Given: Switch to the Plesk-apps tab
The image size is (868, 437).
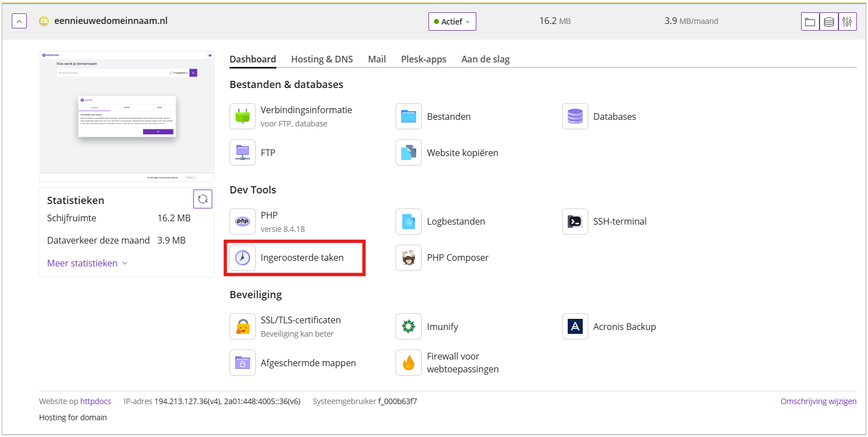Looking at the screenshot, I should pos(423,59).
